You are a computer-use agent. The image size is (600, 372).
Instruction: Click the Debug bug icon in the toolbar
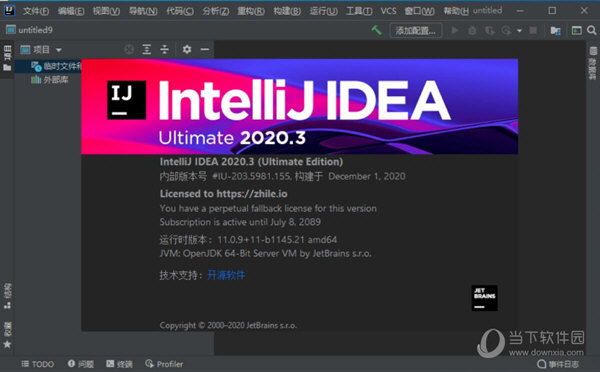tap(472, 30)
